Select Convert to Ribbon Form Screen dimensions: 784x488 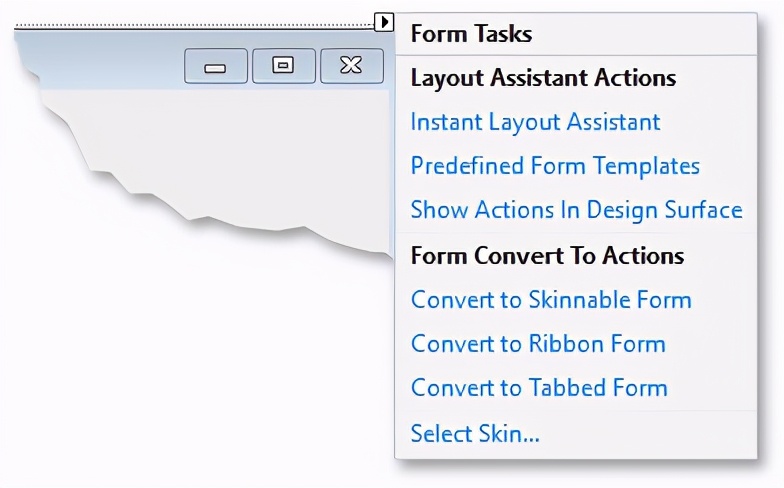coord(538,344)
